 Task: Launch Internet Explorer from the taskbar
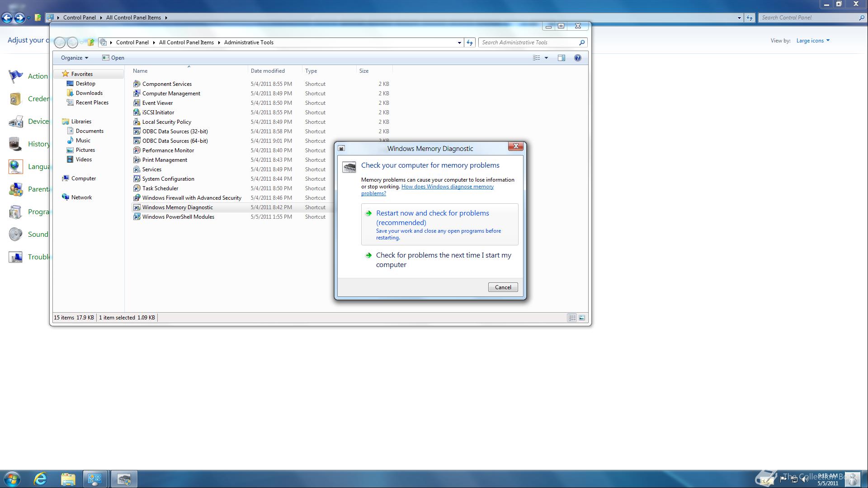tap(40, 479)
